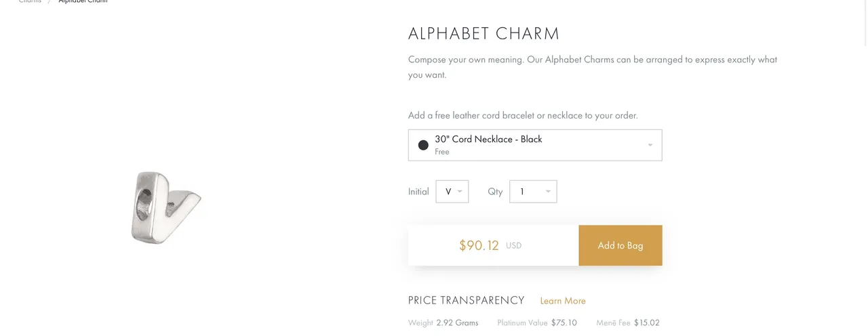Click the USD currency label
Image resolution: width=868 pixels, height=336 pixels.
(514, 246)
